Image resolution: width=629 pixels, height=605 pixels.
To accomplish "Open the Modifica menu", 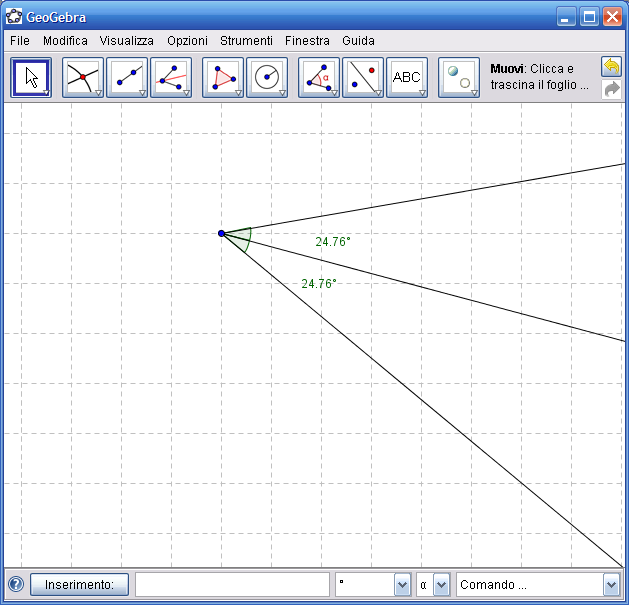I will coord(65,41).
